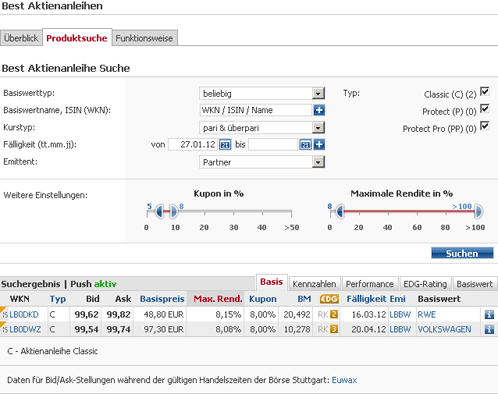Click the WKN / ISIN / Name input field
The width and height of the screenshot is (498, 394).
[x=256, y=110]
